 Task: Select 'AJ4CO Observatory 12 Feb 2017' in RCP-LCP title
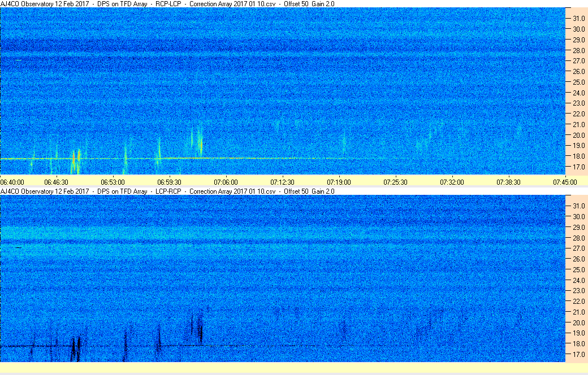click(x=45, y=4)
